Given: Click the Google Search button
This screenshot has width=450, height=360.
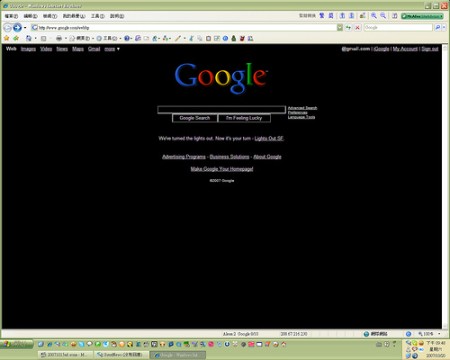Looking at the screenshot, I should (195, 118).
